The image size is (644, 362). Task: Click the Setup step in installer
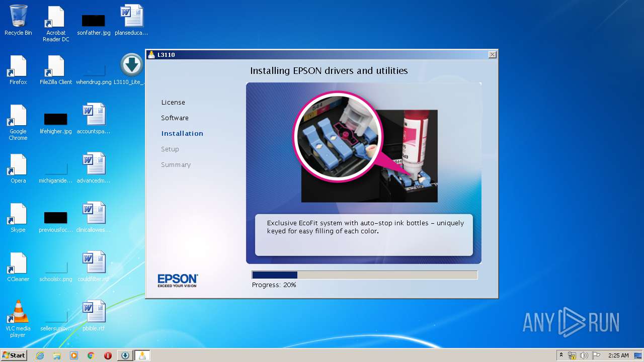point(170,149)
